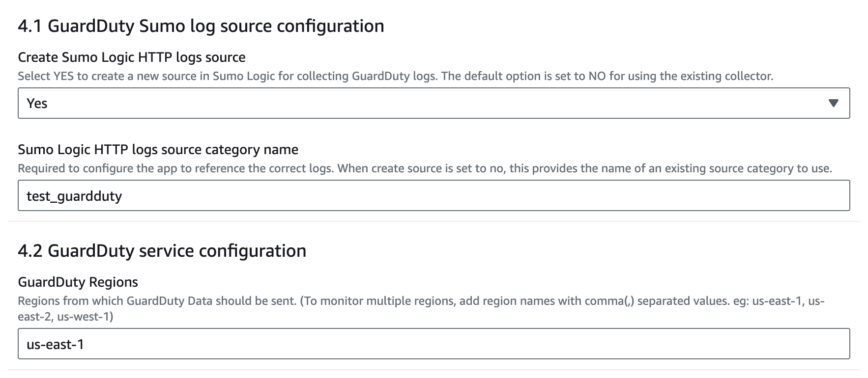Click the dropdown arrow beside Yes
The height and width of the screenshot is (378, 868).
833,103
